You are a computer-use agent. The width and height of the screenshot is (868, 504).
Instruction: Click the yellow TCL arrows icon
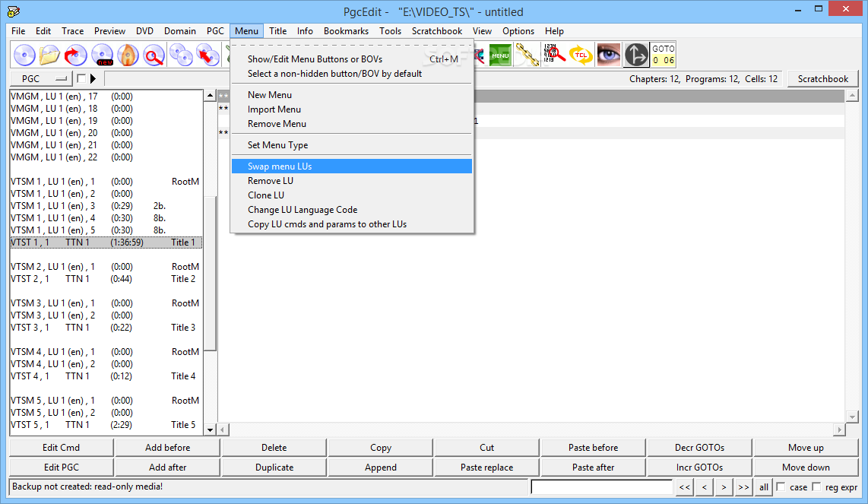pyautogui.click(x=581, y=55)
